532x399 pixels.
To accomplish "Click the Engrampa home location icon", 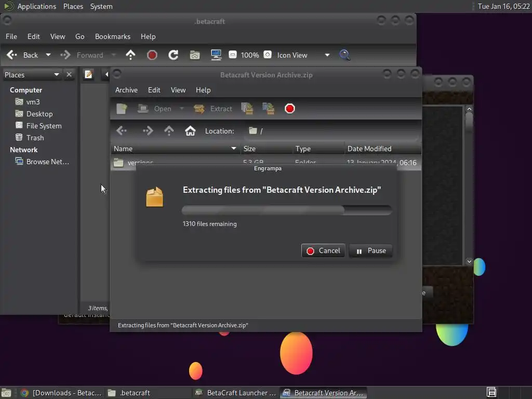I will (190, 130).
